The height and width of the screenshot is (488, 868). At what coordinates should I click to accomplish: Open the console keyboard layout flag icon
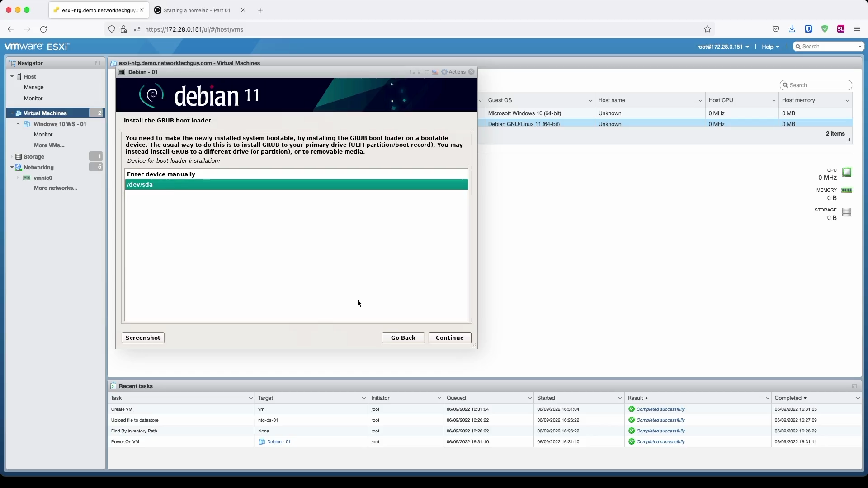pyautogui.click(x=435, y=72)
